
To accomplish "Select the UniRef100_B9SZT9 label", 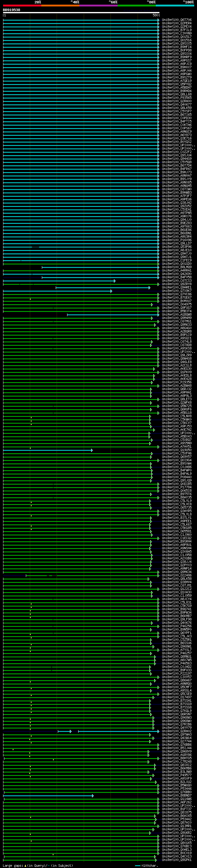I will [177, 78].
